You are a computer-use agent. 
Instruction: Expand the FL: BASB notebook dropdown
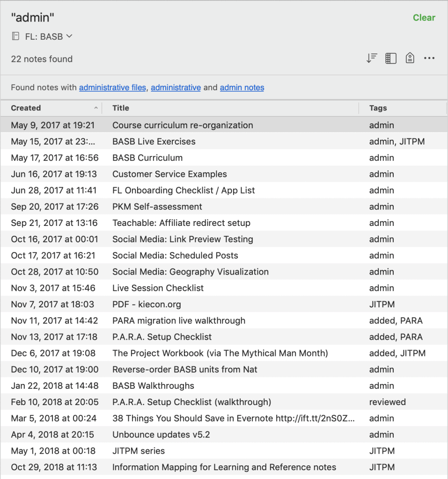coord(69,36)
